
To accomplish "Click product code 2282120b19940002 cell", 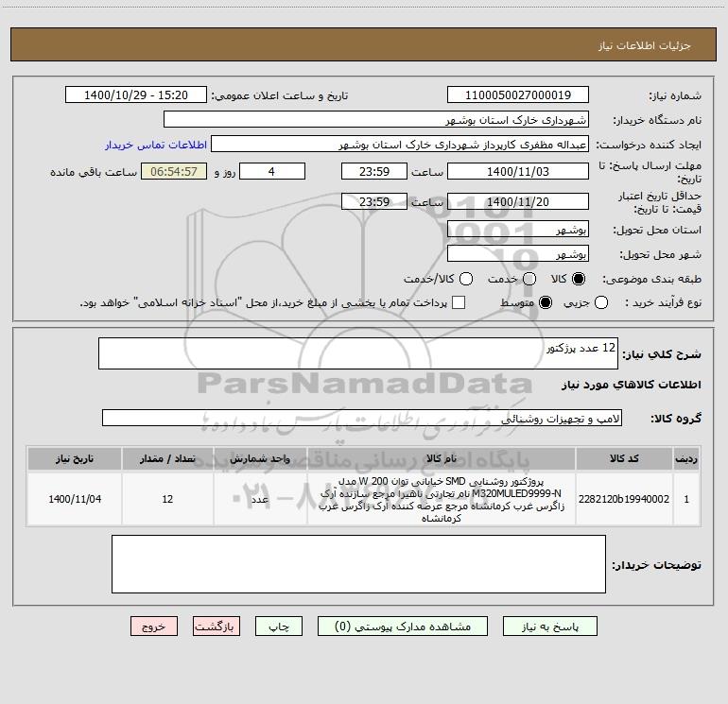I will click(x=624, y=499).
